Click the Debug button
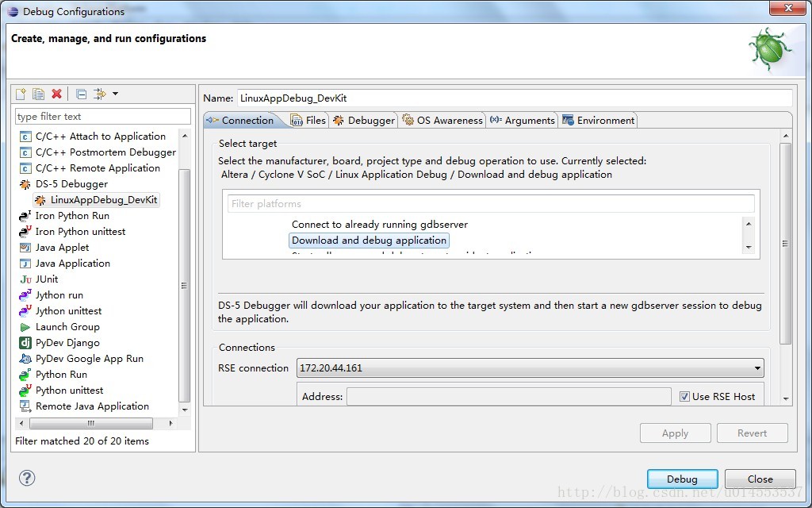This screenshot has height=508, width=812. (682, 479)
